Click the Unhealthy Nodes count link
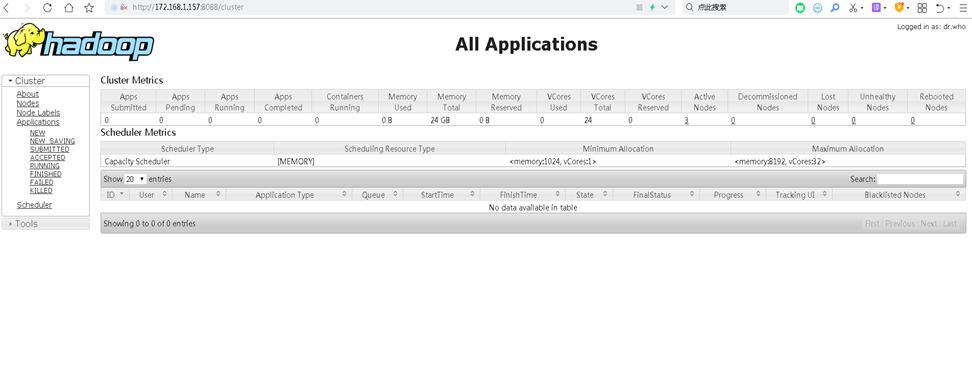This screenshot has width=972, height=372. [854, 120]
